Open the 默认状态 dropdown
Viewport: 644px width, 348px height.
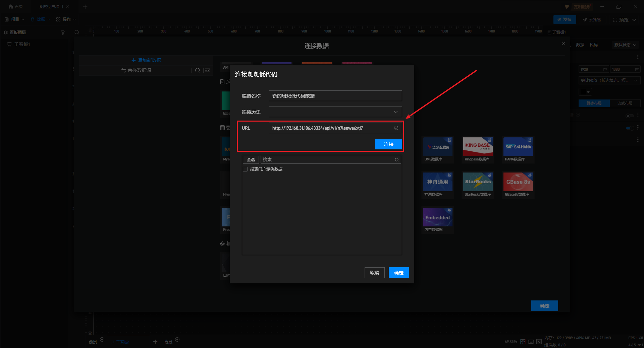[625, 45]
